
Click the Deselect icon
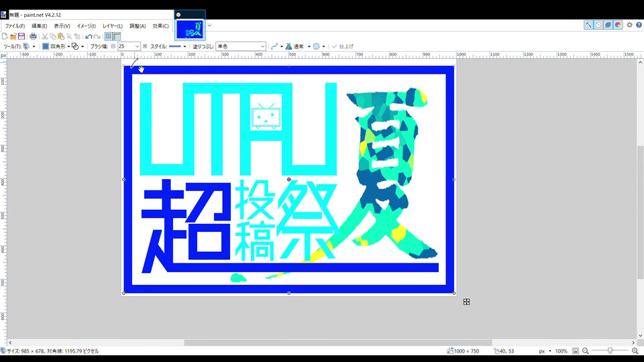(76, 36)
